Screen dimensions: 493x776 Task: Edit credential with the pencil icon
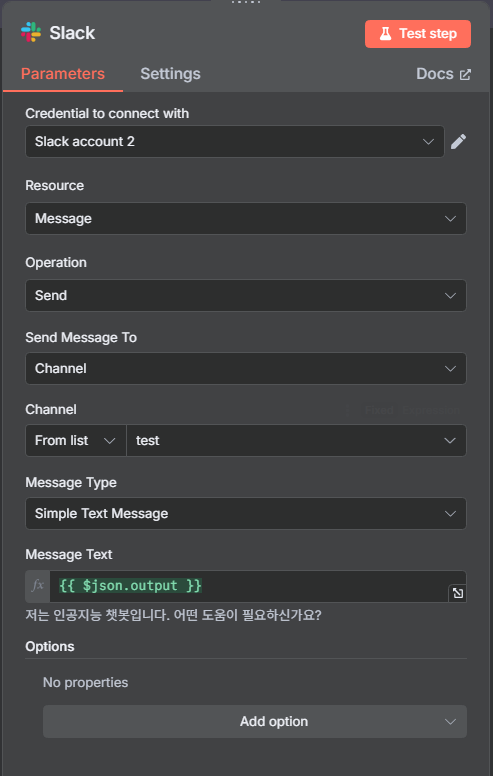[458, 142]
